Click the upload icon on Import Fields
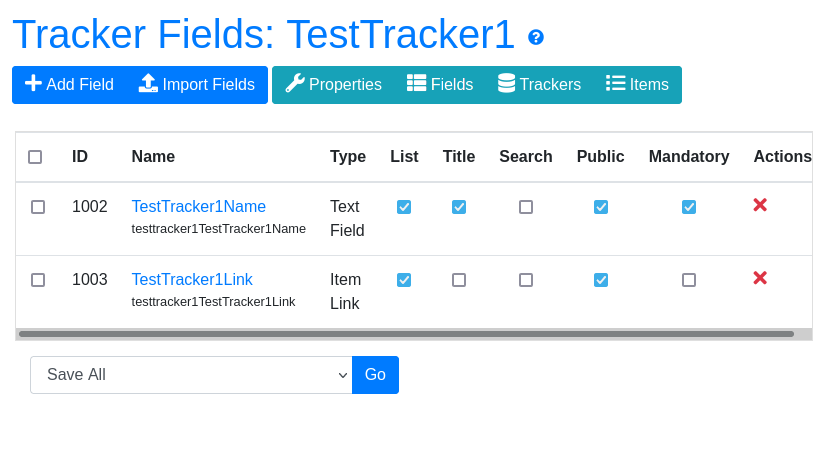The height and width of the screenshot is (456, 823). 148,83
